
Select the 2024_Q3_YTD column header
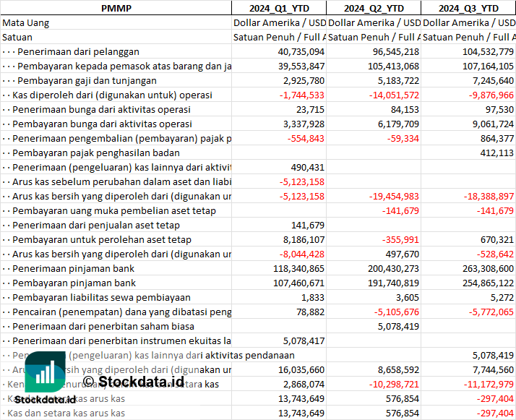(468, 8)
